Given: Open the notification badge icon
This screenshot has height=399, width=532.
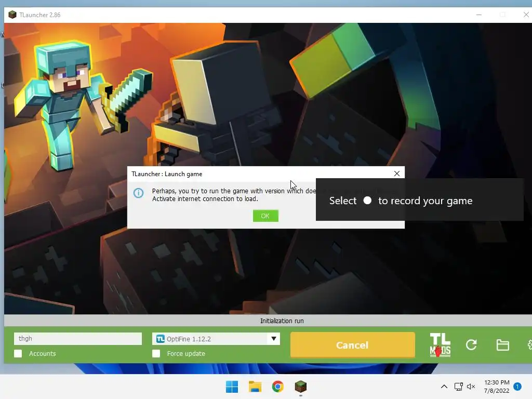Looking at the screenshot, I should click(517, 387).
